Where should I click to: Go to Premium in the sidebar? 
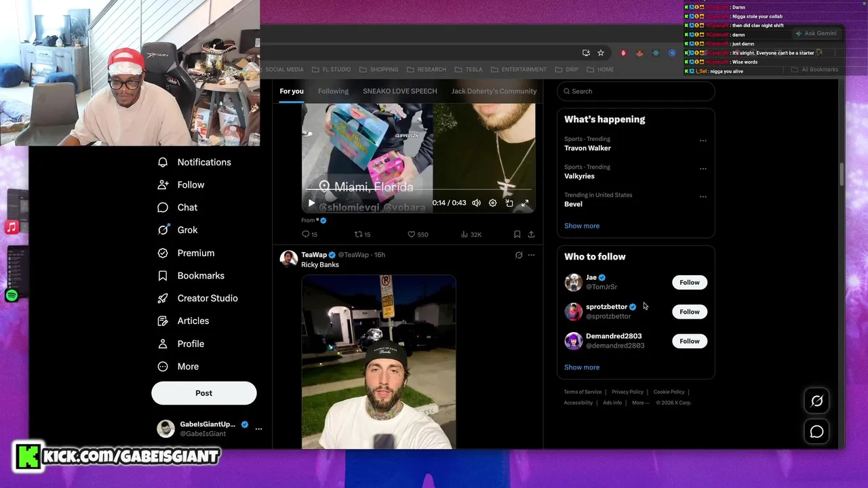click(186, 253)
